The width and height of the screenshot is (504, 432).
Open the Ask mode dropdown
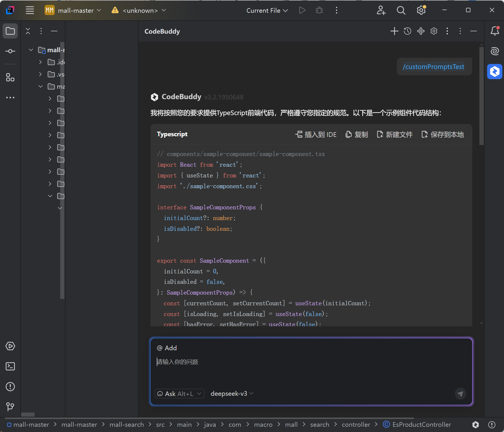(x=180, y=394)
